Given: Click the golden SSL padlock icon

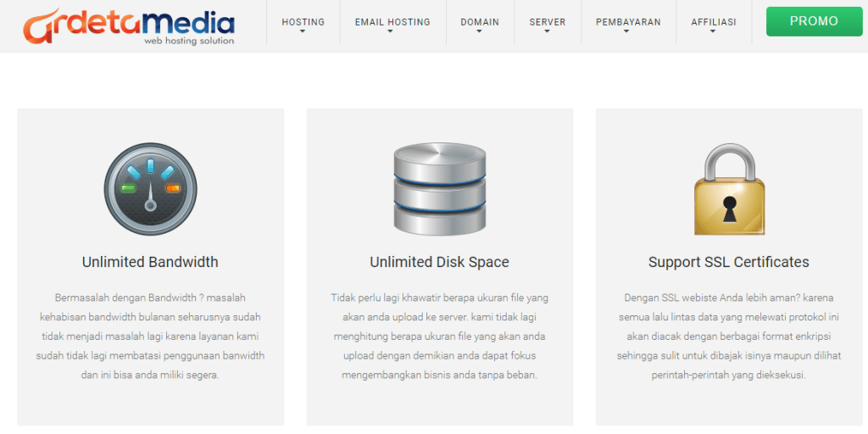Looking at the screenshot, I should pyautogui.click(x=729, y=189).
